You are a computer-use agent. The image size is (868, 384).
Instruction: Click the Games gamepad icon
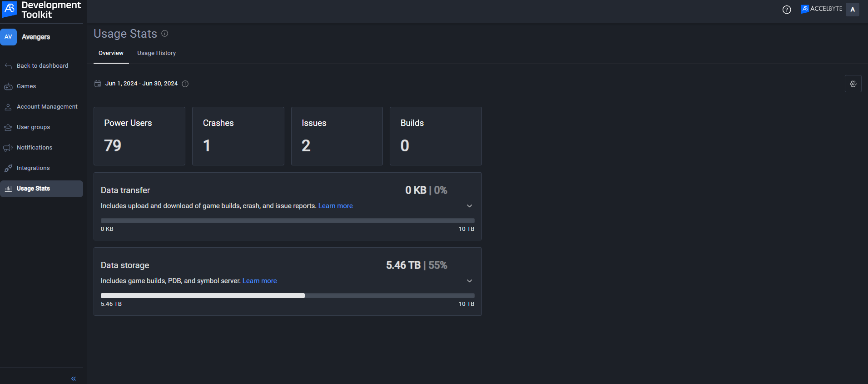[8, 86]
